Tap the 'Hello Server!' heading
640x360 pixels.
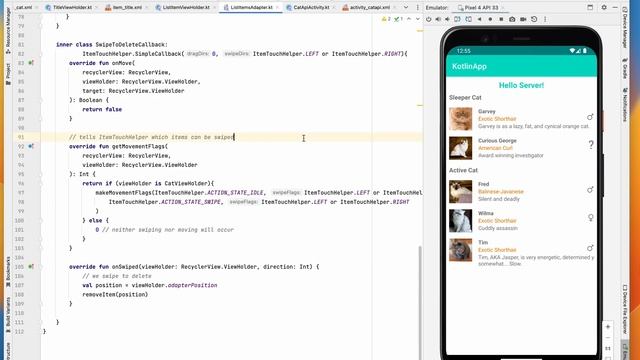click(x=521, y=85)
